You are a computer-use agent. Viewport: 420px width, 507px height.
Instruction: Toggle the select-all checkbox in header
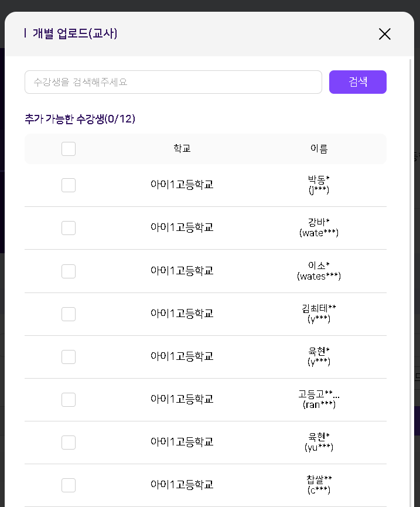(x=69, y=149)
